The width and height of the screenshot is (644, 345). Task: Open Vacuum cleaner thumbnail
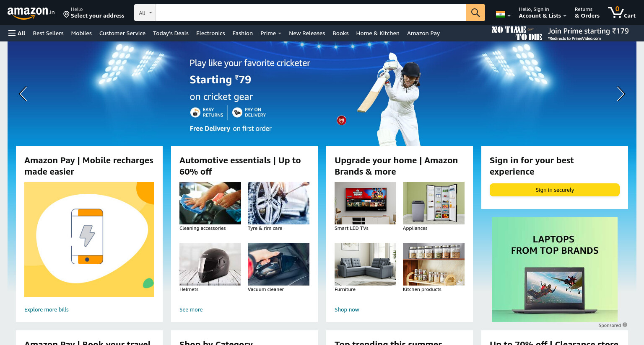coord(278,264)
